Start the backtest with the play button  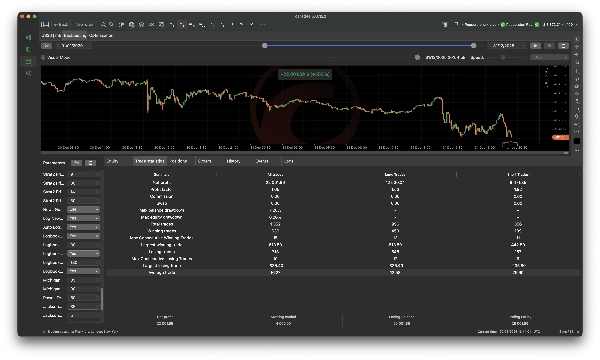pyautogui.click(x=535, y=46)
